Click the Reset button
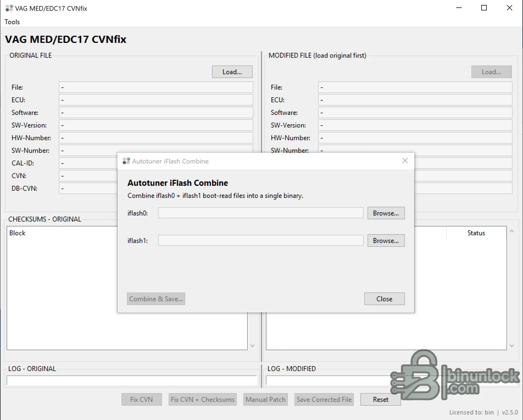The height and width of the screenshot is (420, 523). [x=380, y=399]
